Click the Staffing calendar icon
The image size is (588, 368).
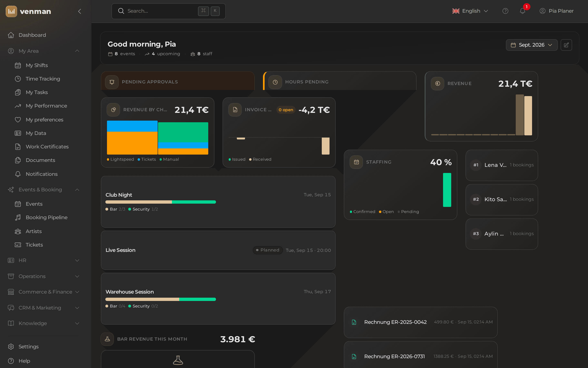pos(356,162)
